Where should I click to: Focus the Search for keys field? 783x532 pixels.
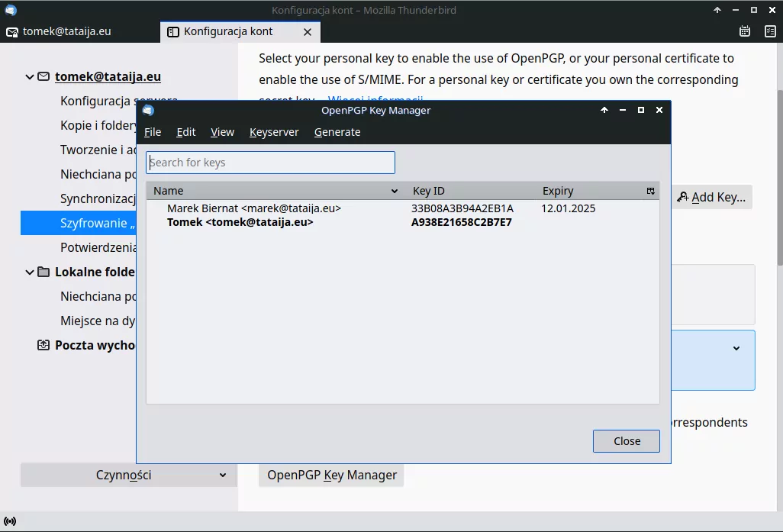271,163
